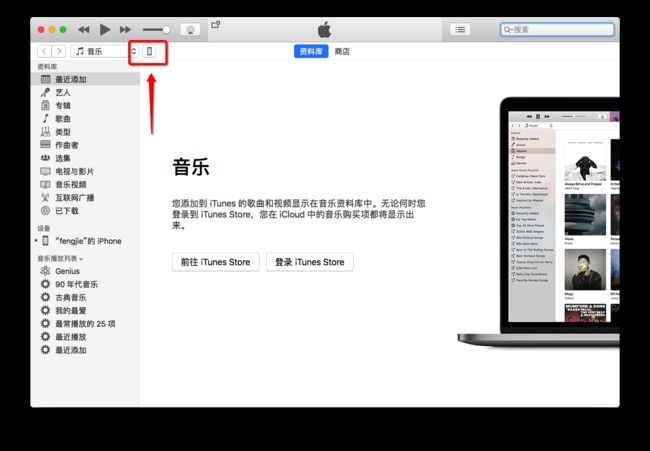Open the MiniPlayer icon in the toolbar

coord(216,24)
